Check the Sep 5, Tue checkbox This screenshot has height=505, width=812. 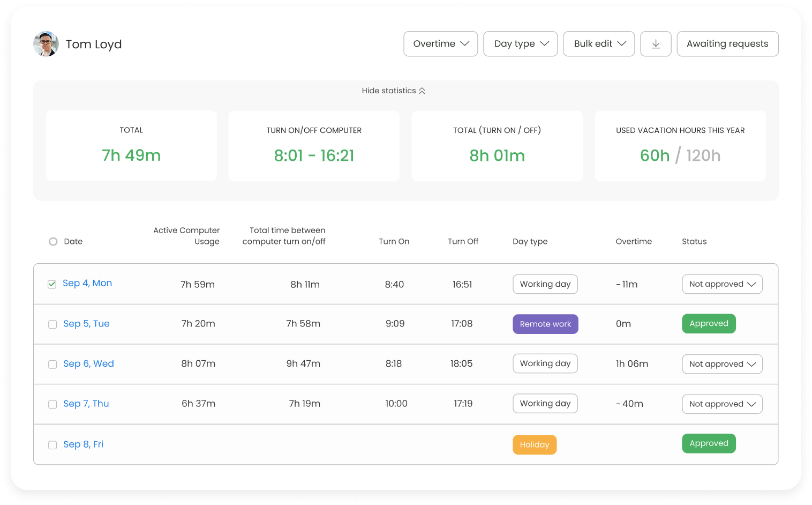pos(52,324)
